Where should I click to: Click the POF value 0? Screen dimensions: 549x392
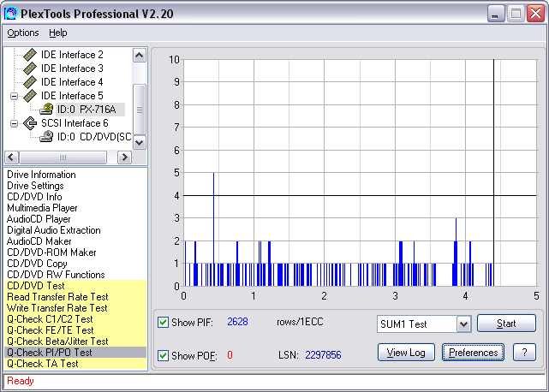click(230, 355)
